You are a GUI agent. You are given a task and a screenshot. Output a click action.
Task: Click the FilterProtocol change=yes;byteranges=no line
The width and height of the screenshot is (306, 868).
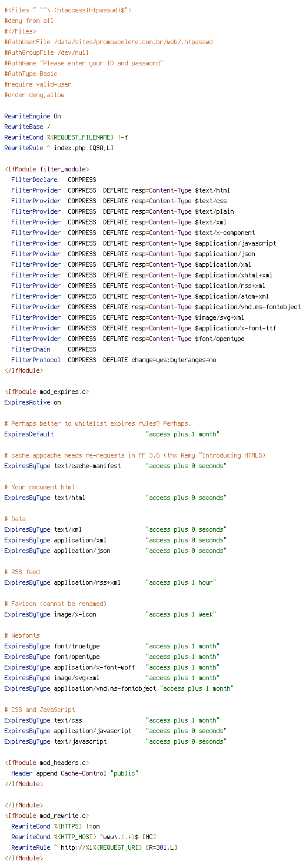point(114,360)
